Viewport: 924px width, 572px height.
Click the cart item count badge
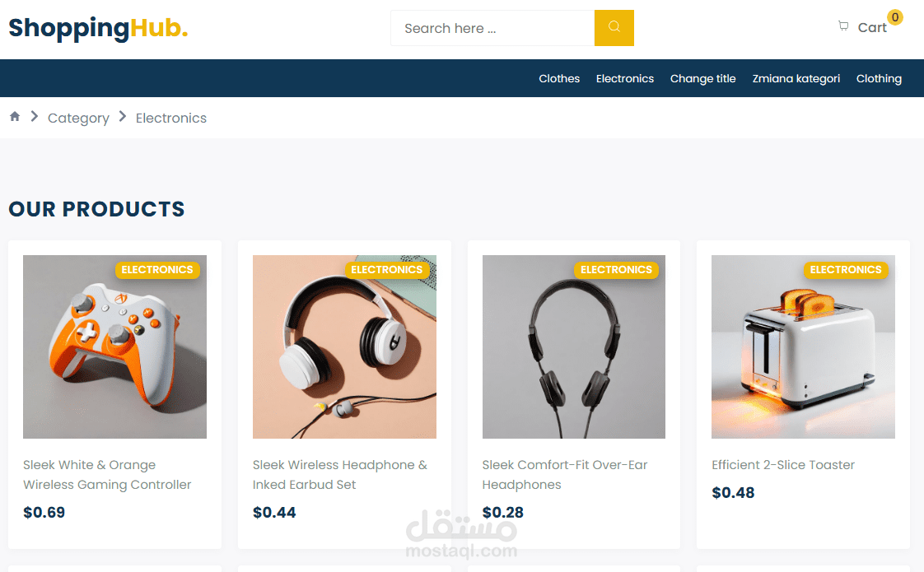894,17
